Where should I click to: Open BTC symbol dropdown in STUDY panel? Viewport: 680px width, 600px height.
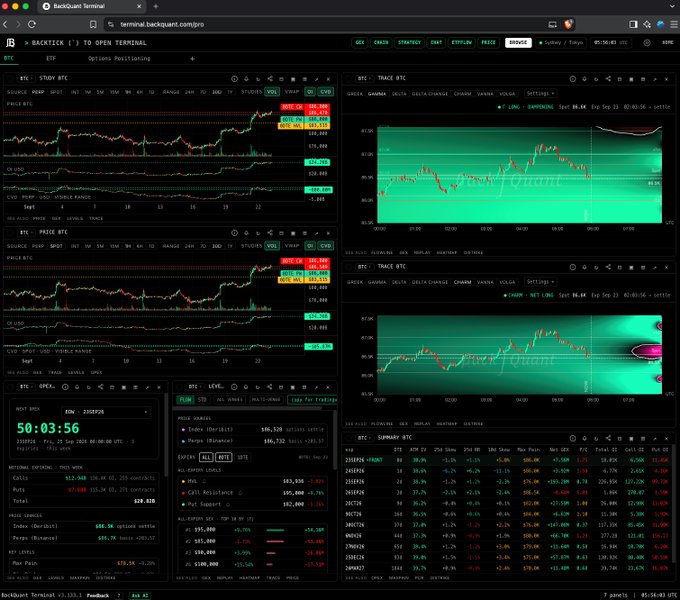point(26,78)
